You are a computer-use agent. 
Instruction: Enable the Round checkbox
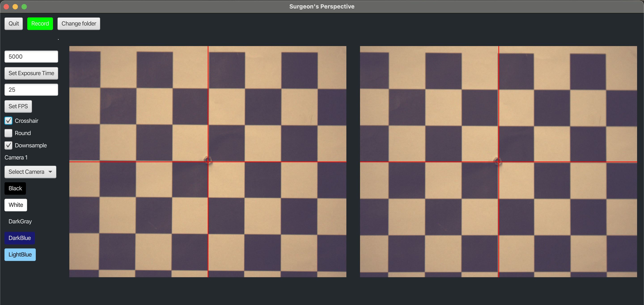[x=8, y=133]
